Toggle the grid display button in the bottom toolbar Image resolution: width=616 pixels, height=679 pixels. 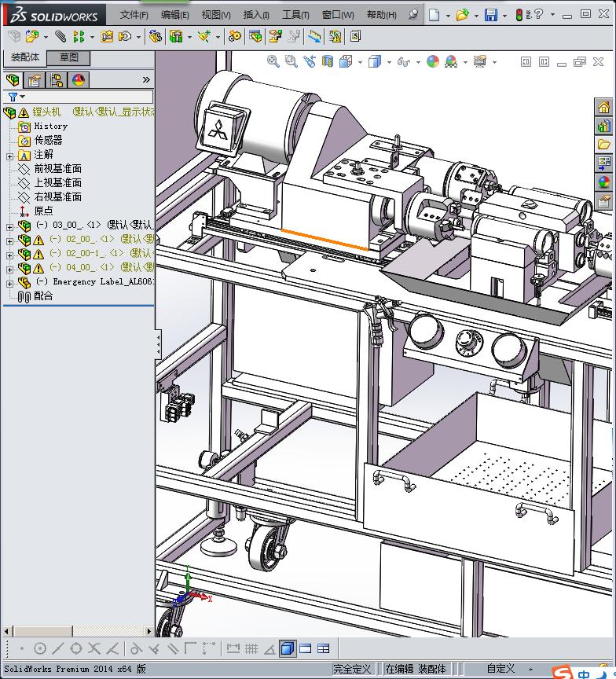pyautogui.click(x=251, y=648)
